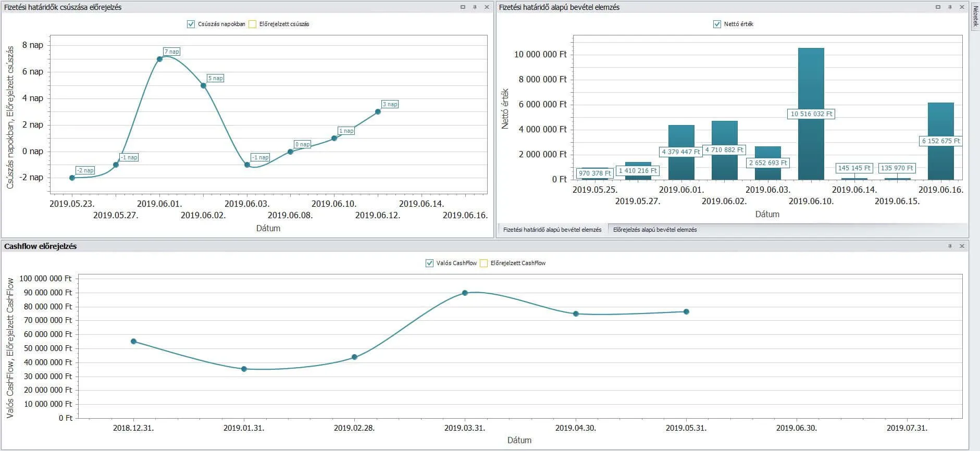Viewport: 980px width, 451px height.
Task: Disable the Valós CashFlow series checkbox
Action: tap(429, 263)
